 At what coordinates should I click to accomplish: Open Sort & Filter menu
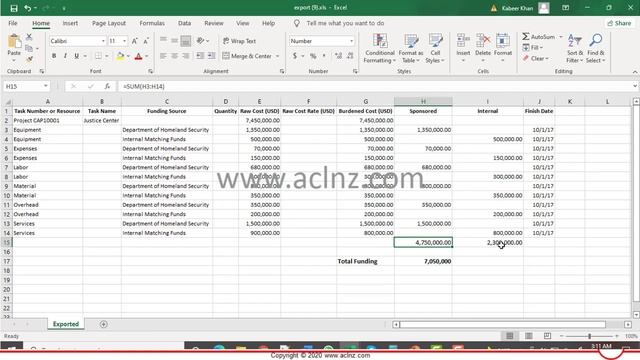point(575,48)
